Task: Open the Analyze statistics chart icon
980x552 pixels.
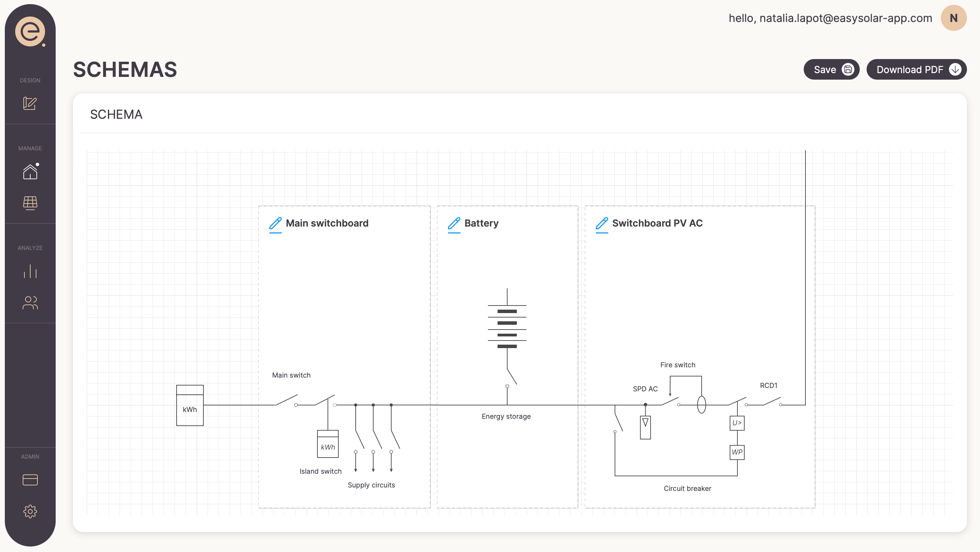Action: tap(30, 272)
